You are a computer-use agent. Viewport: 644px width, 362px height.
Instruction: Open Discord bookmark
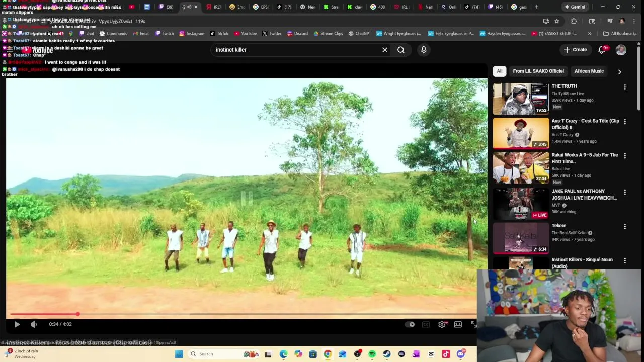pyautogui.click(x=297, y=34)
